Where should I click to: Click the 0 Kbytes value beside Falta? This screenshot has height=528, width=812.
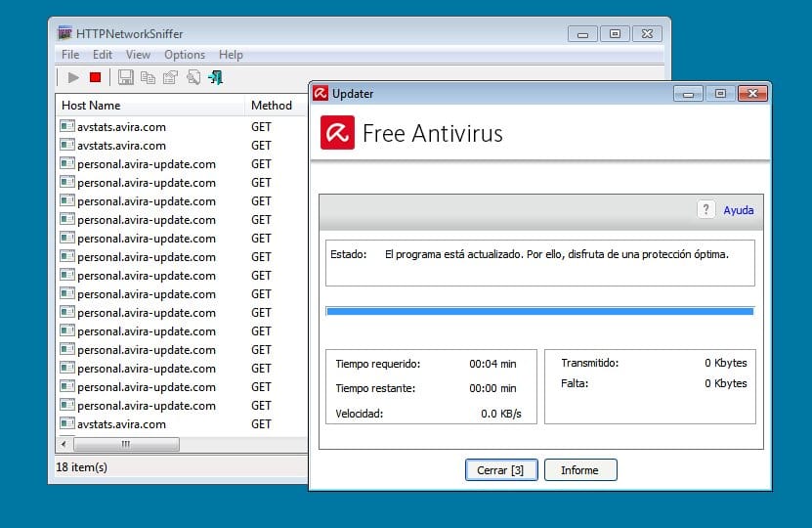725,383
